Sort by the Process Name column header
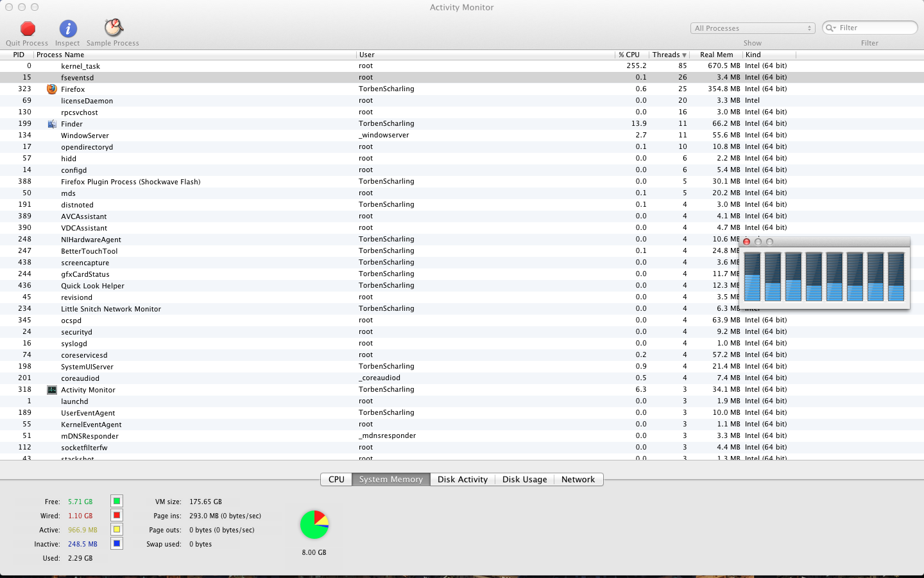The image size is (924, 578). [x=195, y=55]
